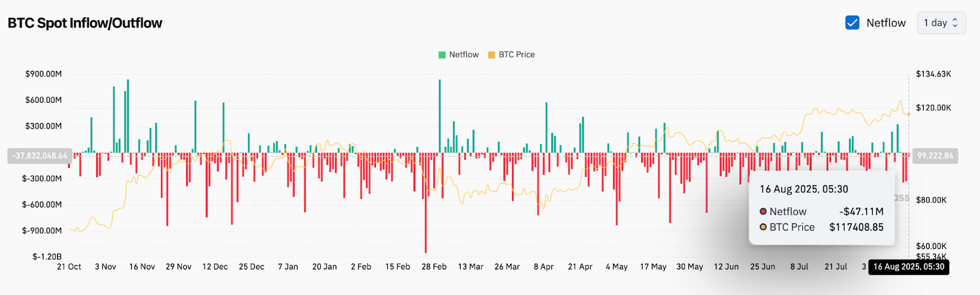Uncheck the Netflow checkbox at top right

pyautogui.click(x=852, y=23)
